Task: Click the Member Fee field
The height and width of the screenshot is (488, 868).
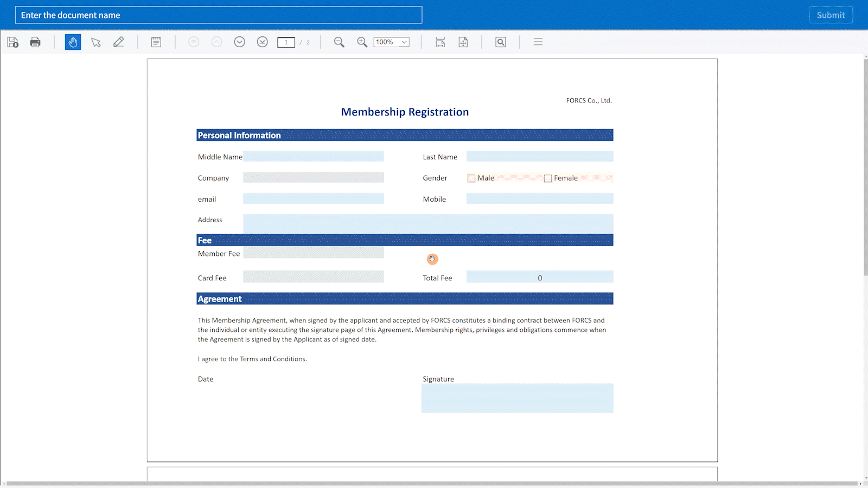Action: pos(314,253)
